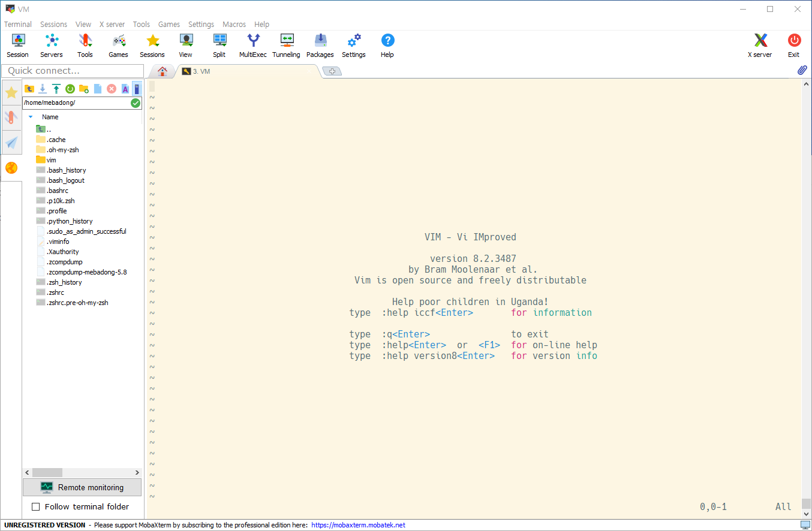Open the Tools menu
812x531 pixels.
(x=142, y=25)
